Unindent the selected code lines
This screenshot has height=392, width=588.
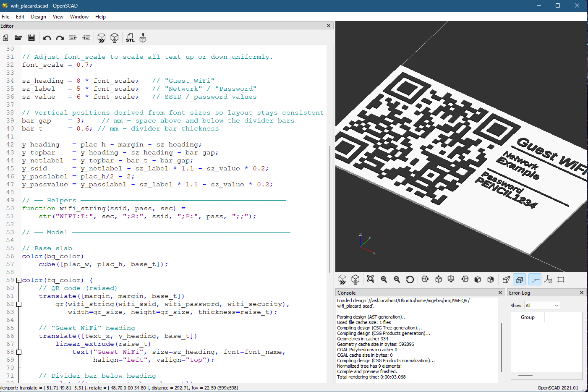(x=73, y=38)
